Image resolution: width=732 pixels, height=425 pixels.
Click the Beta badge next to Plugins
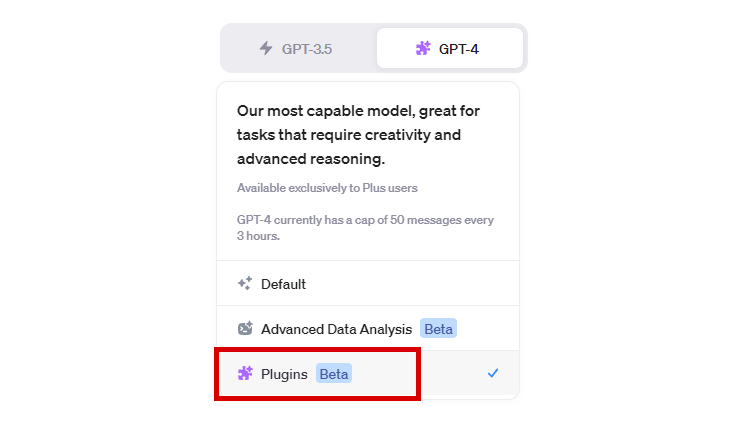pos(334,374)
